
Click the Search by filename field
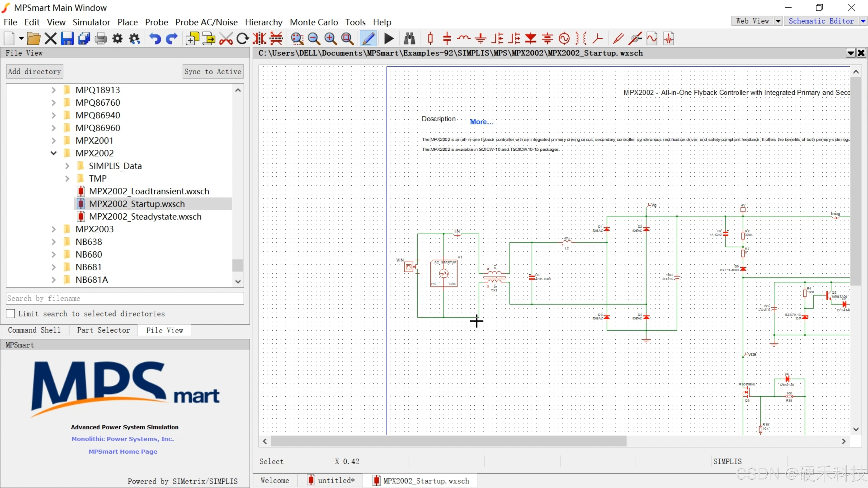(125, 298)
